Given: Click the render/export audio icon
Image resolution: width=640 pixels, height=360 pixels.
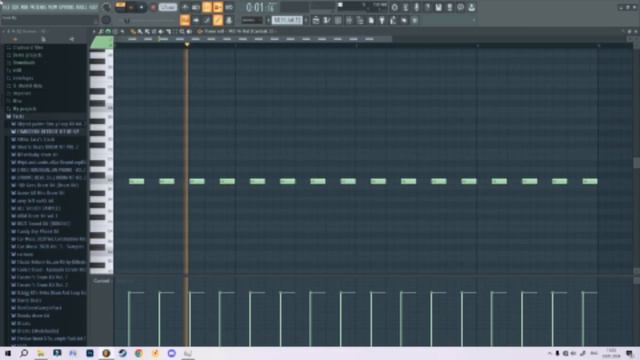Looking at the screenshot, I should click(449, 7).
